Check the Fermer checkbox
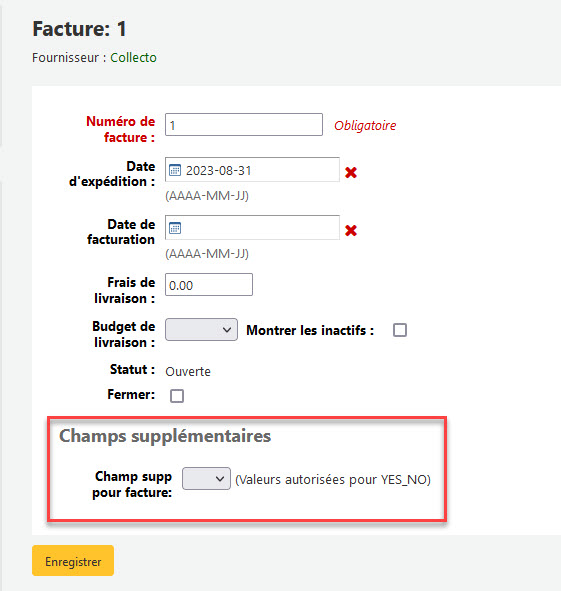The width and height of the screenshot is (561, 591). click(177, 396)
